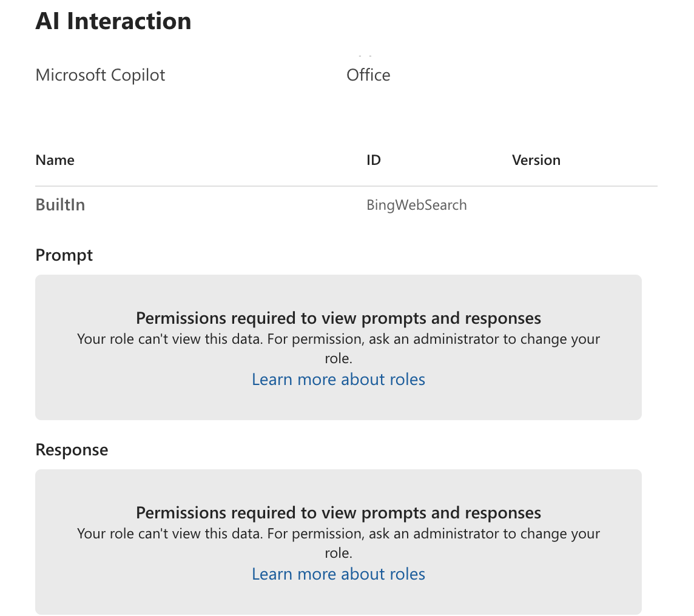Select the BingWebSearch ID value
Viewport: 694px width, 616px height.
tap(417, 205)
